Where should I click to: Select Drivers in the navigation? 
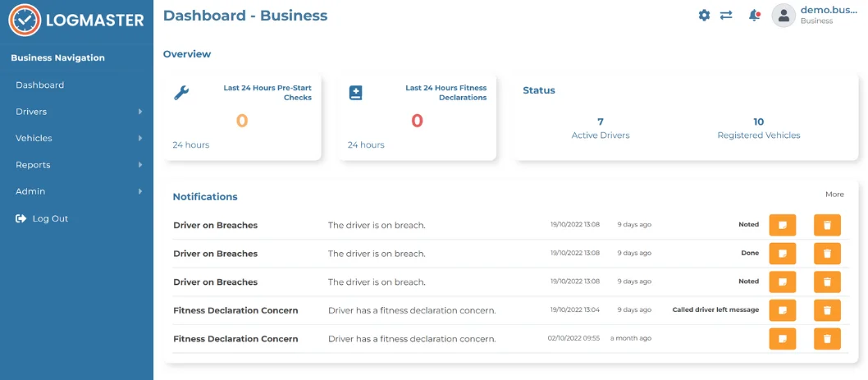point(31,112)
